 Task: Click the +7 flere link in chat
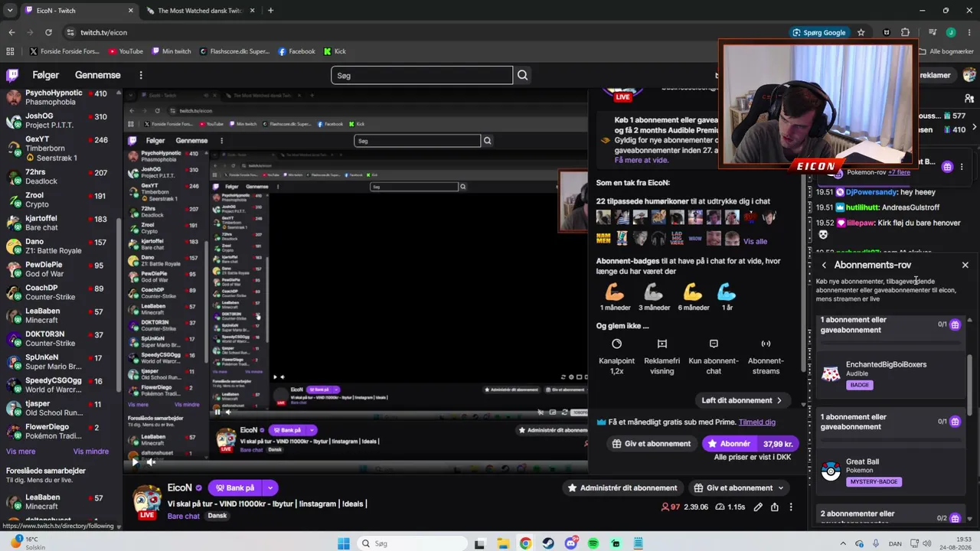[x=899, y=172]
